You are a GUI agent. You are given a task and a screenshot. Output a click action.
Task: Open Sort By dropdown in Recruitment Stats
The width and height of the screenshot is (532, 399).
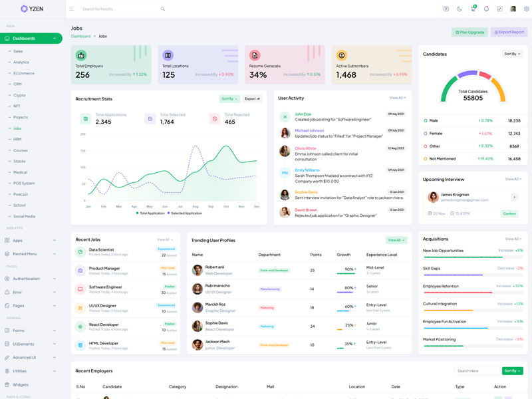click(229, 98)
